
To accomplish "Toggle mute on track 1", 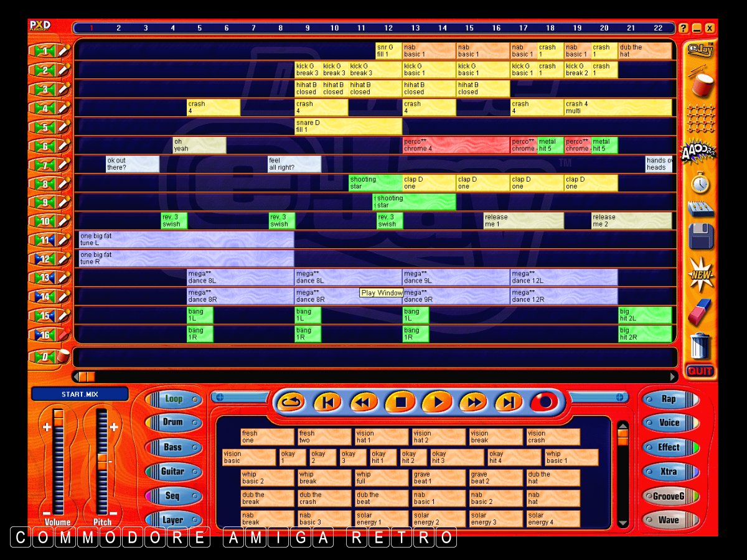I will pos(45,51).
